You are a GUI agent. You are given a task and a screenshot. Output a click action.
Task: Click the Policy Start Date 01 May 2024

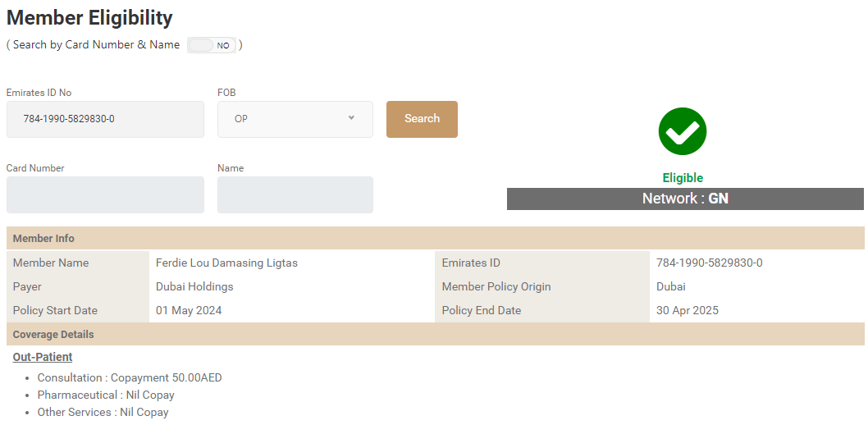click(x=189, y=310)
